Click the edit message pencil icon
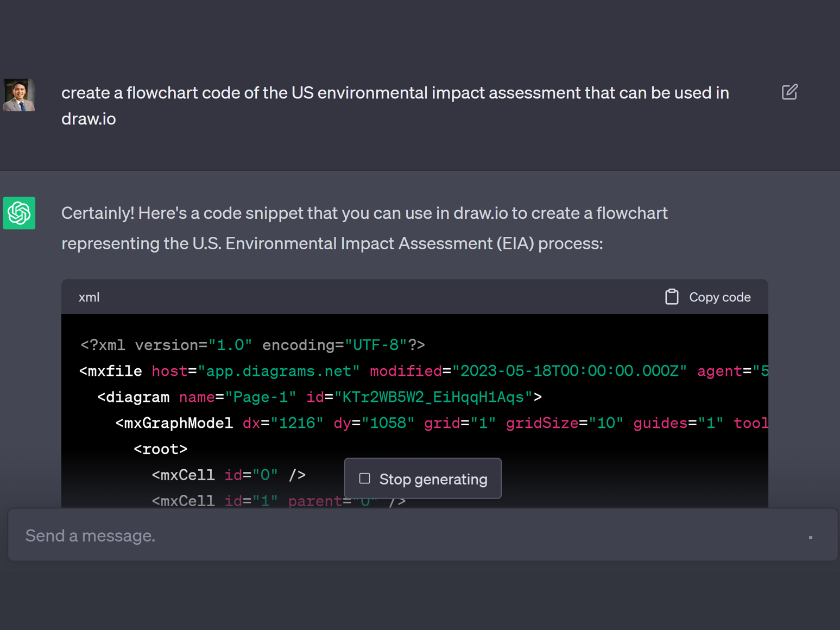840x630 pixels. (x=789, y=92)
